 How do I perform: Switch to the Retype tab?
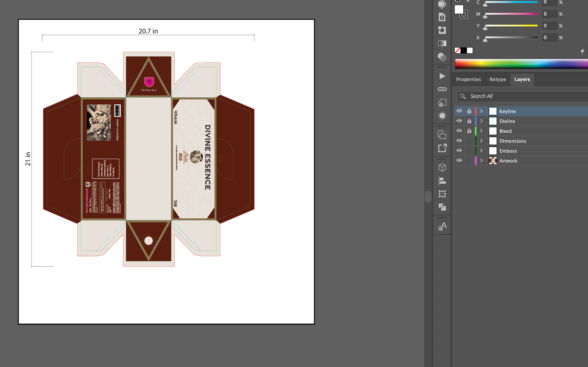click(498, 79)
